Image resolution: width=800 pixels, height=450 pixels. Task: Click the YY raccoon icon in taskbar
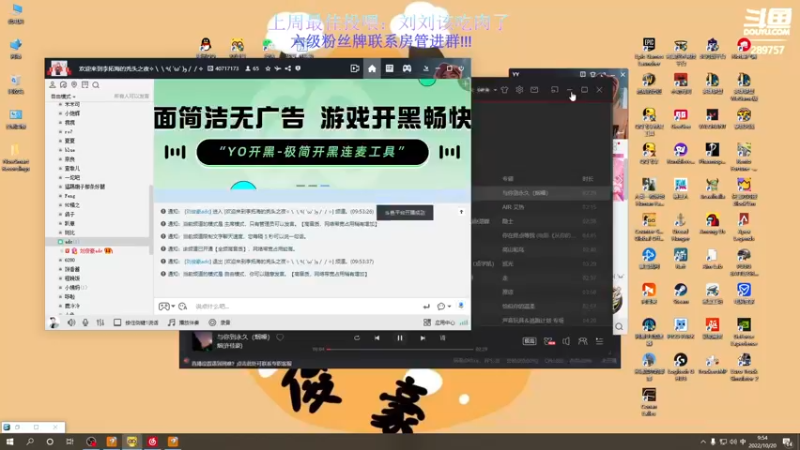tap(132, 441)
